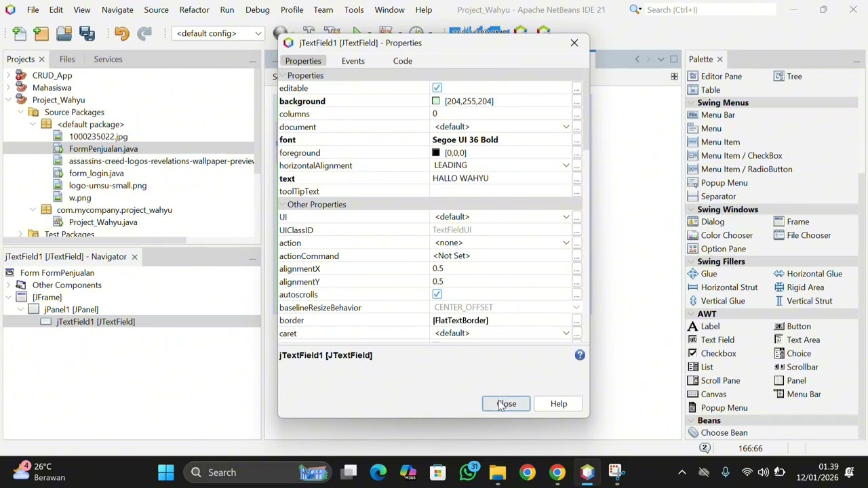Collapse the Other Properties section

[x=282, y=205]
